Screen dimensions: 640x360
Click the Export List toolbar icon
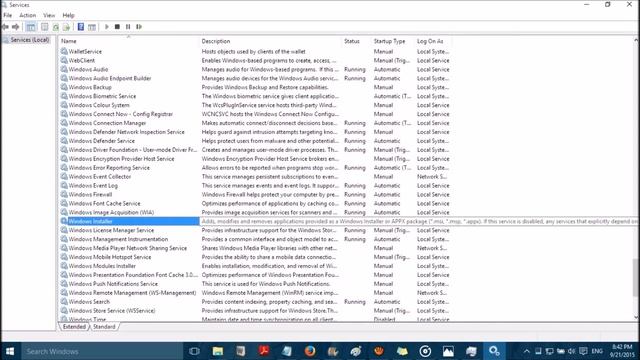(66, 27)
